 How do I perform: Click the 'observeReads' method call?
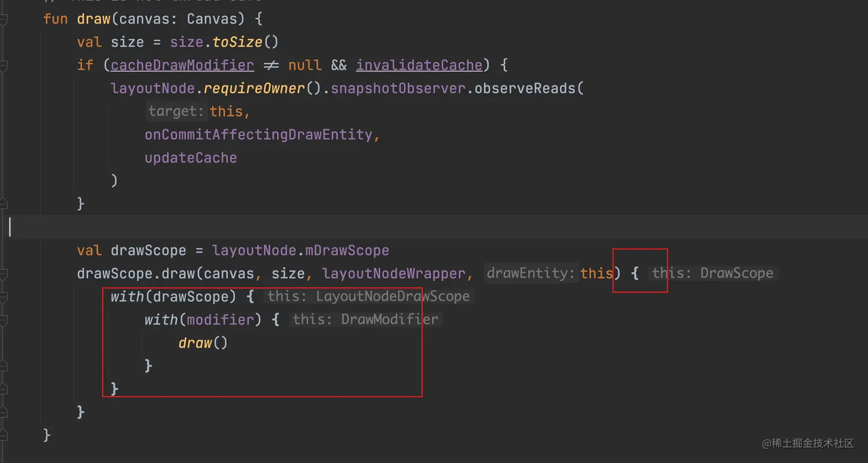coord(525,88)
